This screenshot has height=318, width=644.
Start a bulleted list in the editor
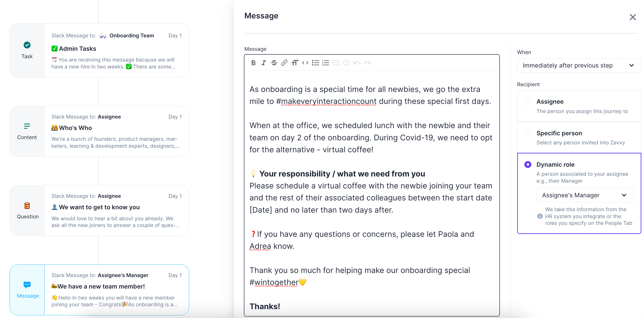tap(316, 63)
